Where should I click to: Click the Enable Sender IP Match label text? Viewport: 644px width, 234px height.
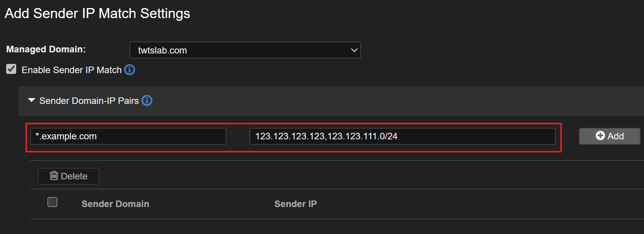point(72,70)
